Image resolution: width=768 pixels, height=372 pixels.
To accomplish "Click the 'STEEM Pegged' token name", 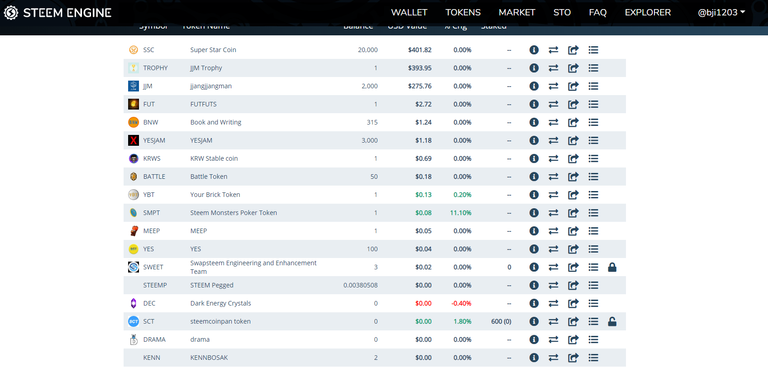I will pyautogui.click(x=212, y=285).
